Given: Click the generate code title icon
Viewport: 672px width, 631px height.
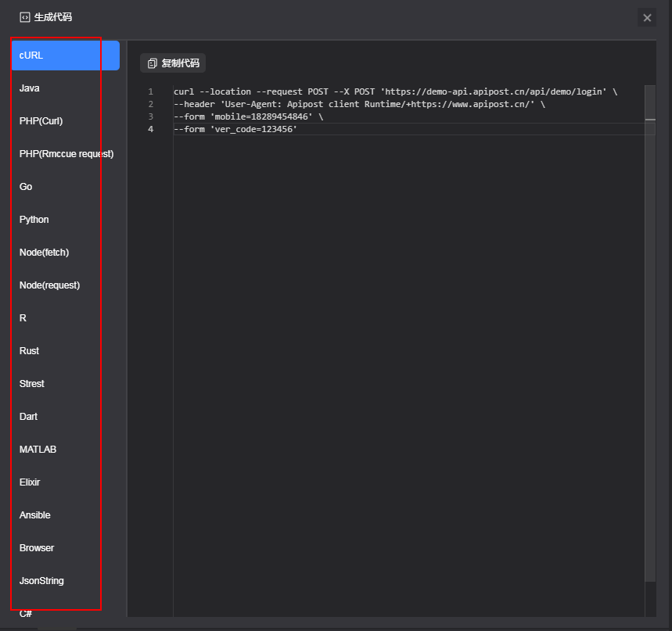Looking at the screenshot, I should 25,17.
